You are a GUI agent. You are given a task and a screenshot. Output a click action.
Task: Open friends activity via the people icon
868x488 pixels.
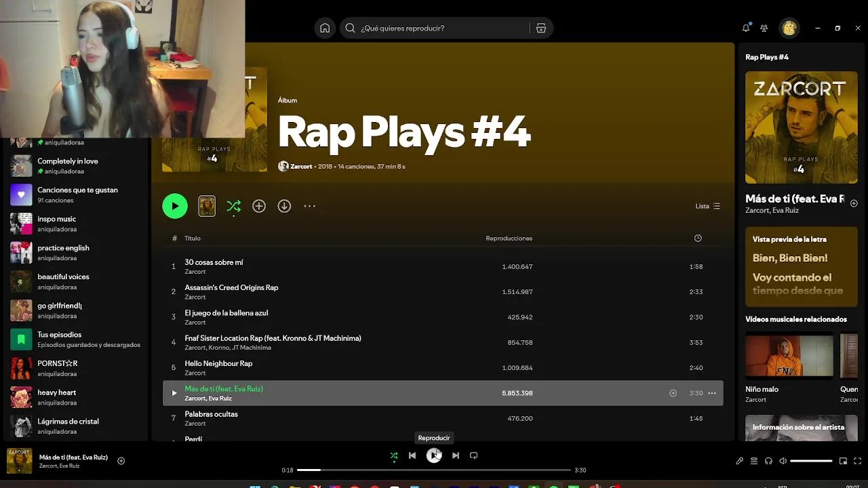tap(764, 28)
